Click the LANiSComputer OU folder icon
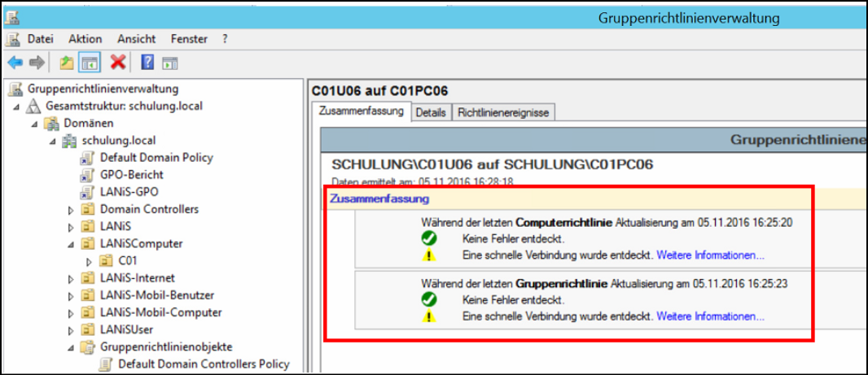Screen dimensions: 868x375 point(87,244)
